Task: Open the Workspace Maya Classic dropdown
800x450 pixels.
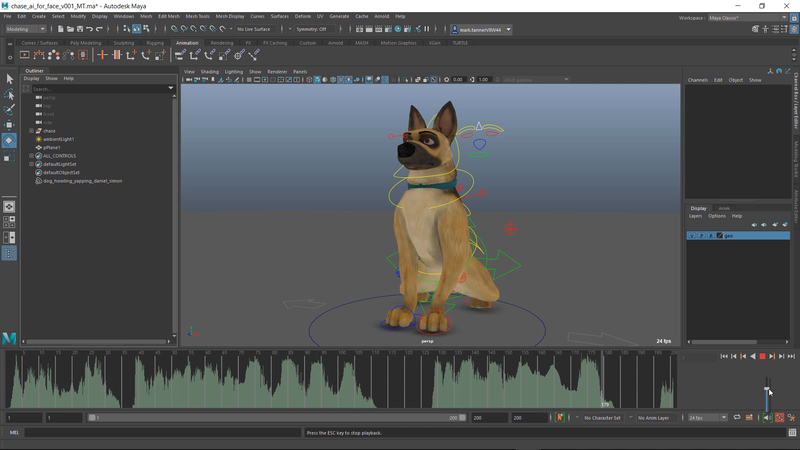Action: tap(748, 18)
